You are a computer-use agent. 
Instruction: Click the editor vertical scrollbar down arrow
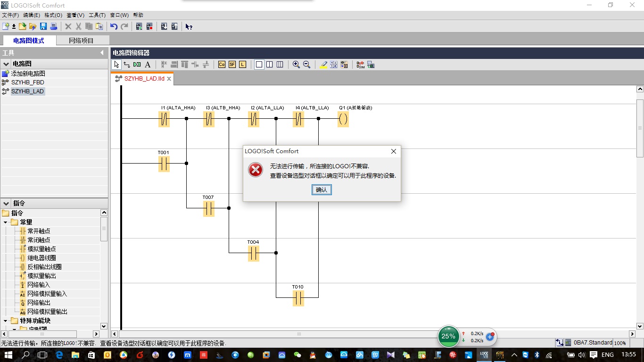tap(640, 326)
